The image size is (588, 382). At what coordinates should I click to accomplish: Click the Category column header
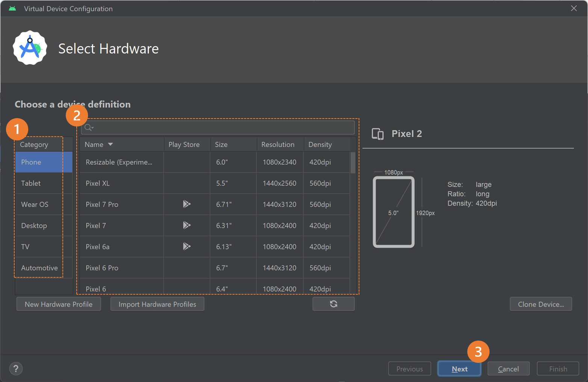(44, 144)
